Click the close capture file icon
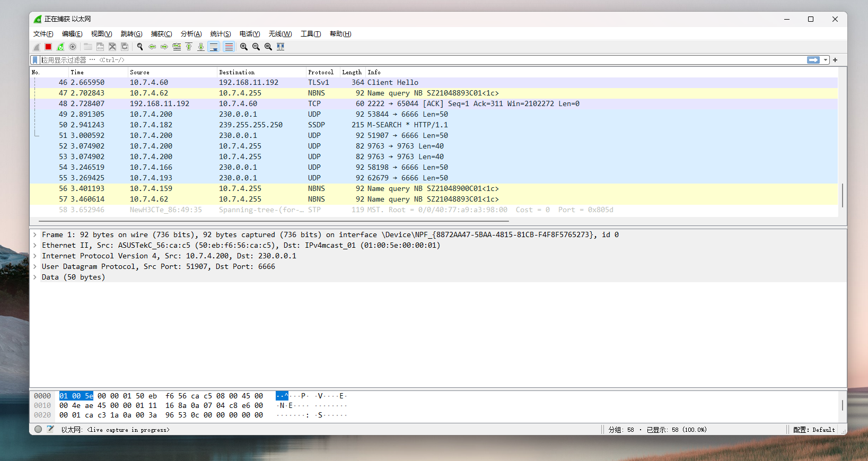Screen dimensions: 868x461 click(112, 47)
